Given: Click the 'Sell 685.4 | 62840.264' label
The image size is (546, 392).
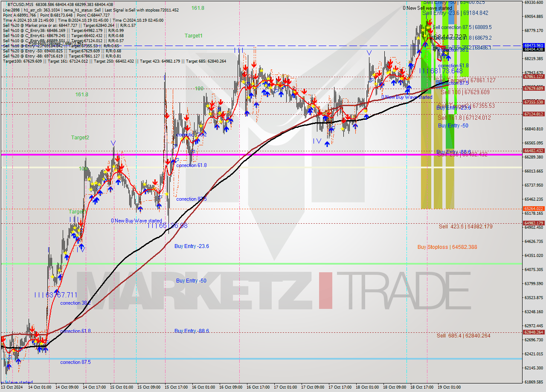Looking at the screenshot, I should pyautogui.click(x=463, y=336).
